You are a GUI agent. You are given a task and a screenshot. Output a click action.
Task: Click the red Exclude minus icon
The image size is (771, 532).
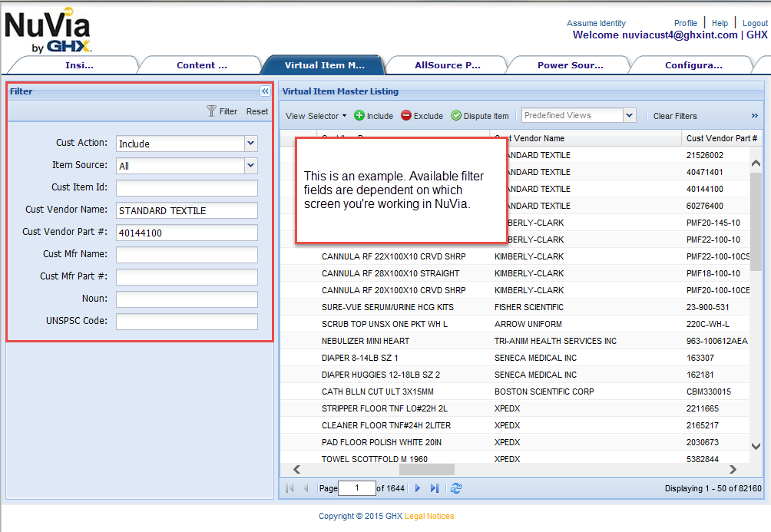[x=406, y=116]
